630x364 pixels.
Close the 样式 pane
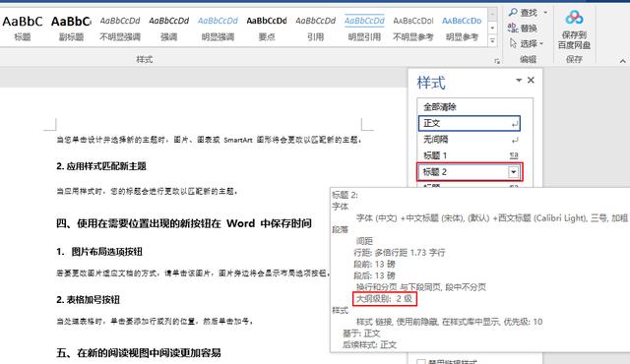[531, 80]
